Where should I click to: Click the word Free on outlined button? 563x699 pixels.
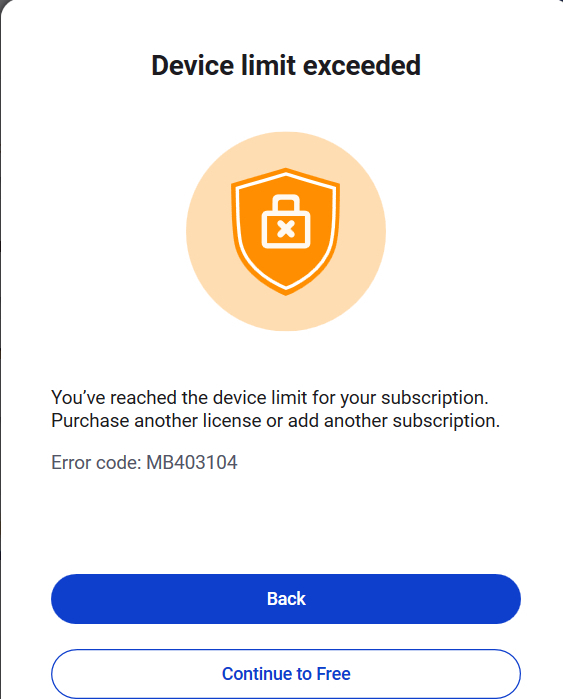tap(333, 674)
